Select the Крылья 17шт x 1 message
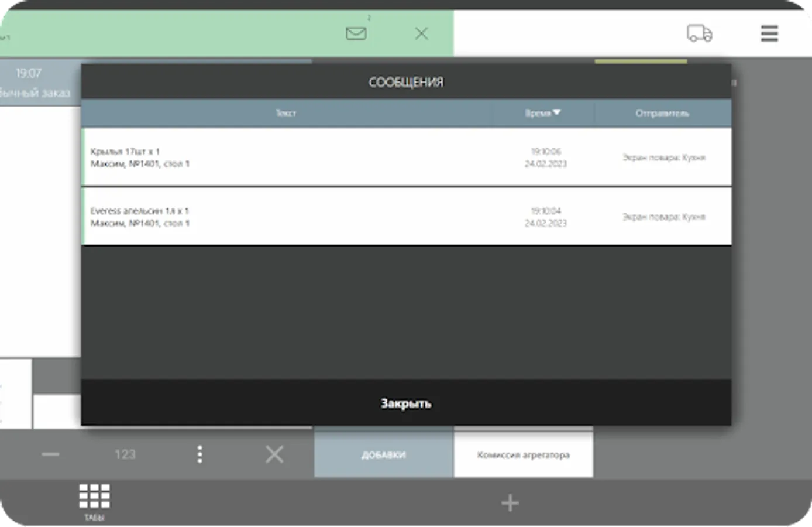This screenshot has height=527, width=812. [407, 157]
